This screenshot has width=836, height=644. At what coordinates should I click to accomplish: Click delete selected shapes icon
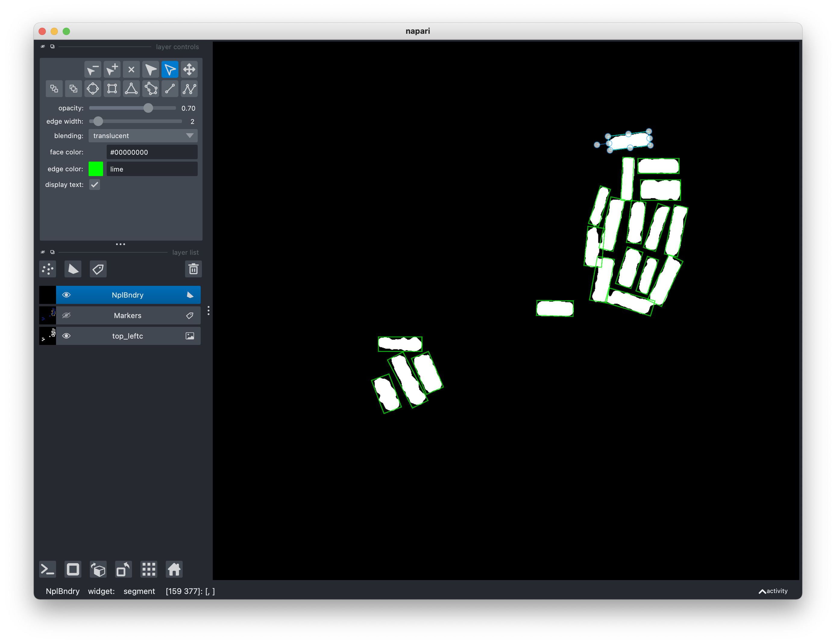pos(131,69)
